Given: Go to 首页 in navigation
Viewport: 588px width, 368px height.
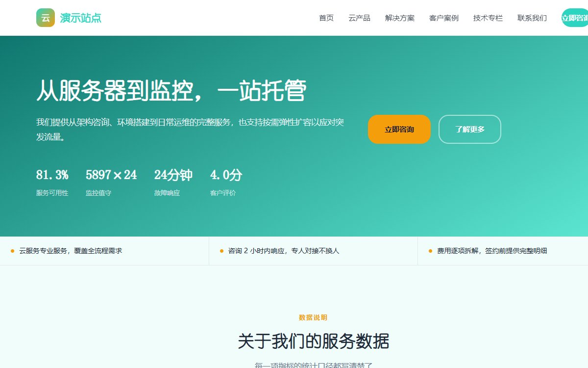Looking at the screenshot, I should point(326,18).
